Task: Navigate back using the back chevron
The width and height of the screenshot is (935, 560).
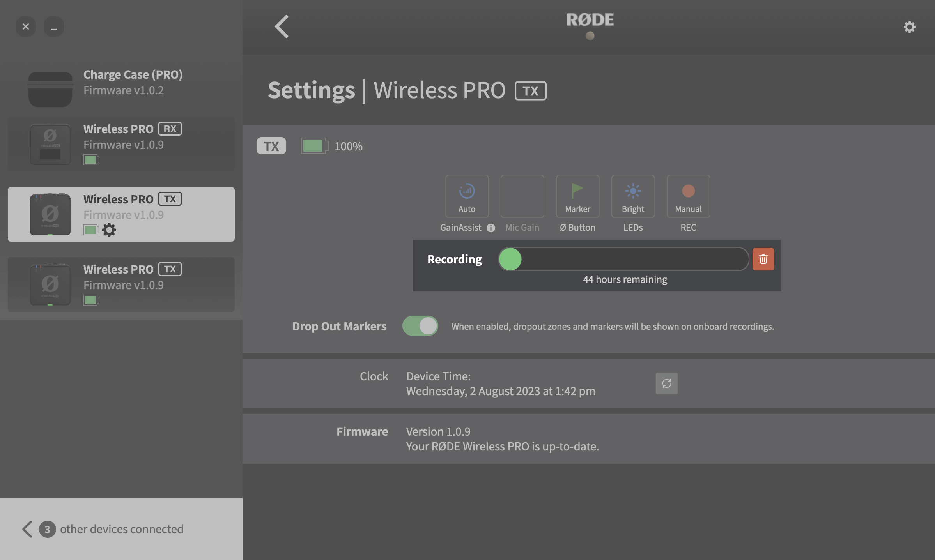Action: (x=281, y=26)
